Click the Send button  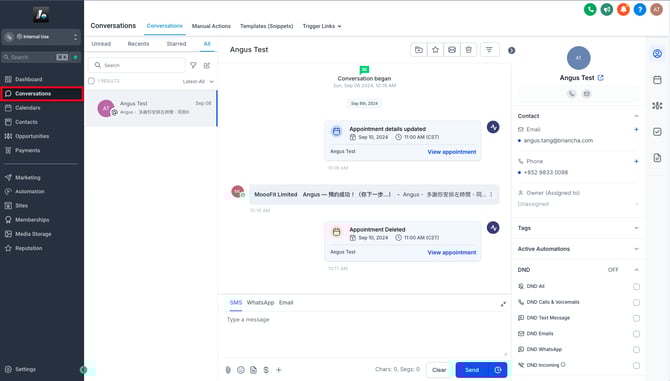[x=472, y=370]
